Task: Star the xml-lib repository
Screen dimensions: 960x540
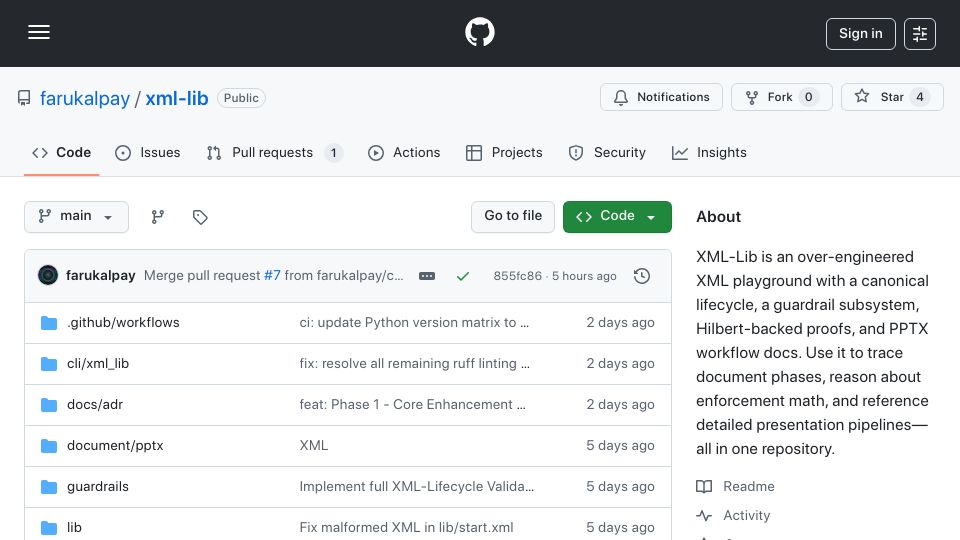Action: (x=891, y=97)
